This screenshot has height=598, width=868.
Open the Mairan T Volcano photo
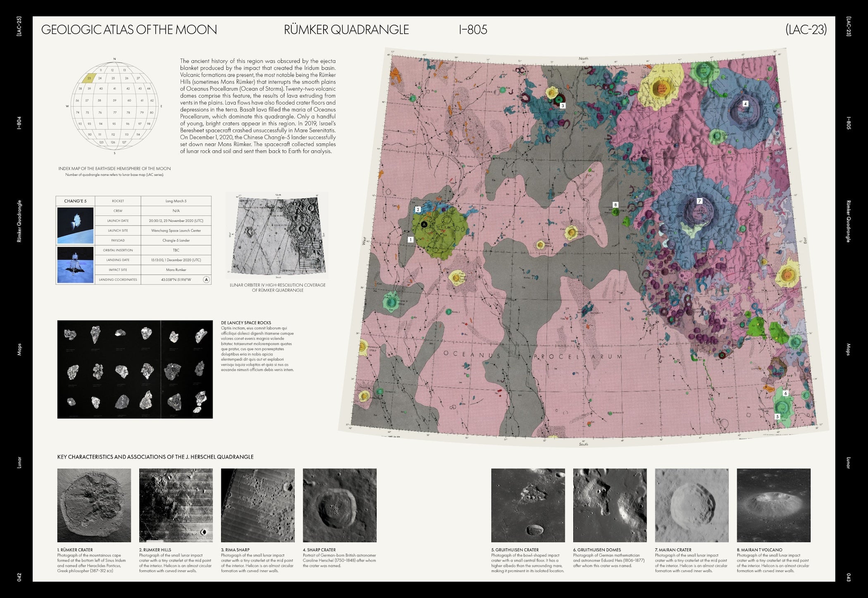click(773, 505)
